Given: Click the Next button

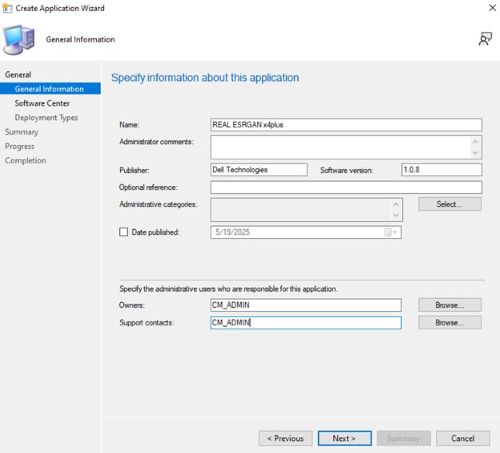Looking at the screenshot, I should pos(345,438).
